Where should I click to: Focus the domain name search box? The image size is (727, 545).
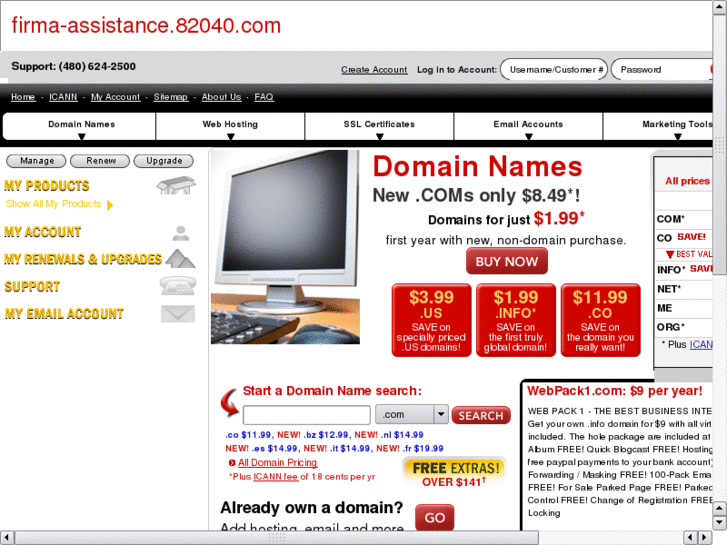pyautogui.click(x=306, y=415)
